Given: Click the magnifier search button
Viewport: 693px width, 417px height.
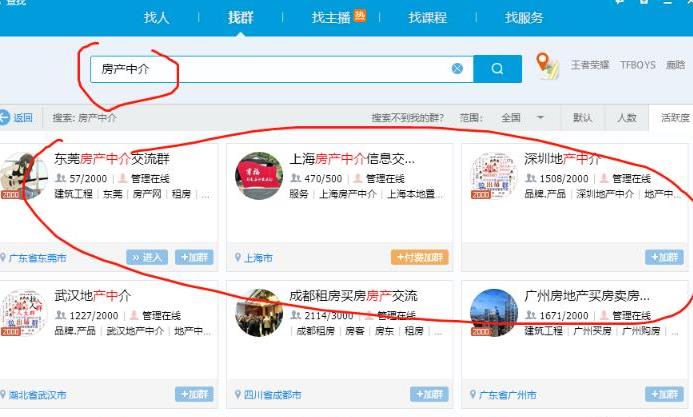Looking at the screenshot, I should [497, 69].
